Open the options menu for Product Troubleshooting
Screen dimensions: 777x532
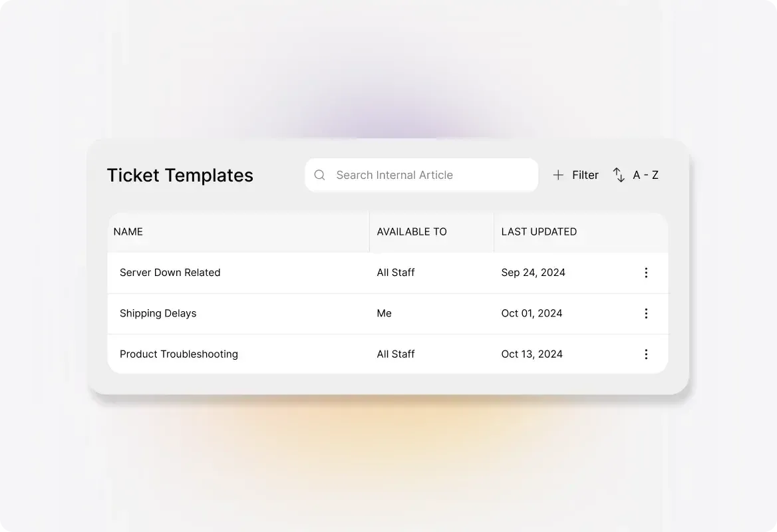pos(646,354)
